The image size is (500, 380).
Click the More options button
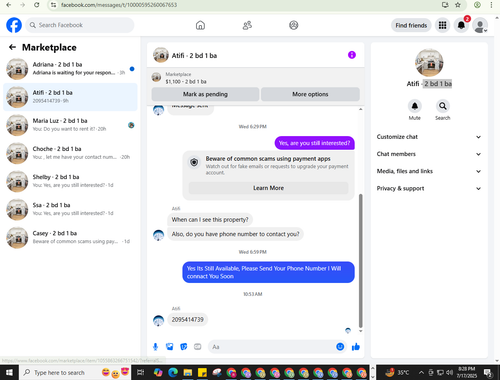coord(310,94)
